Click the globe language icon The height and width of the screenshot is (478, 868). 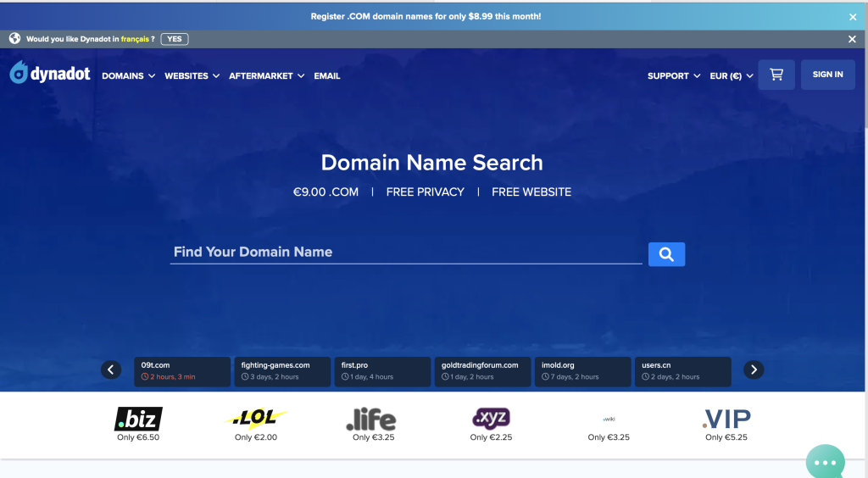click(x=15, y=39)
